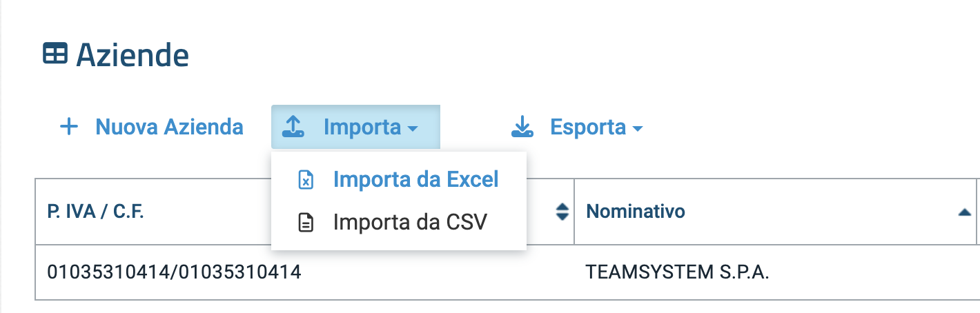Select the TEAMSYSTEM S.P.A. row cell
The image size is (980, 313).
click(x=677, y=272)
